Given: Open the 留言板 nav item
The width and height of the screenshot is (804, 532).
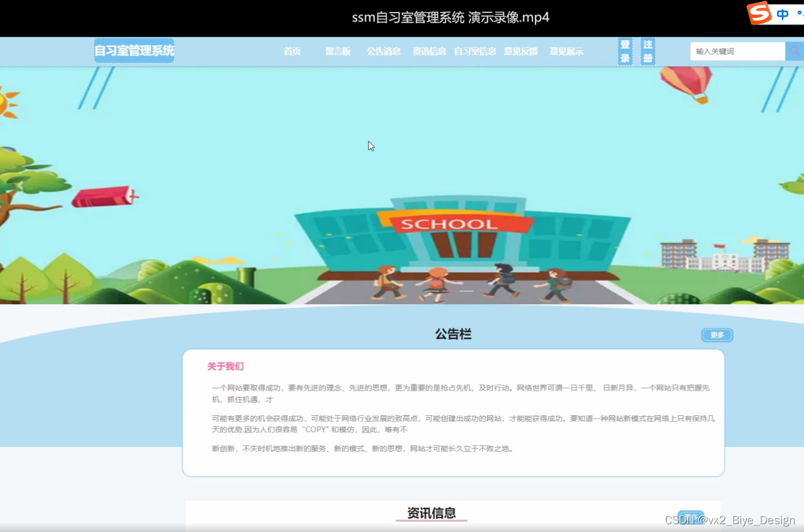Looking at the screenshot, I should pyautogui.click(x=338, y=52).
